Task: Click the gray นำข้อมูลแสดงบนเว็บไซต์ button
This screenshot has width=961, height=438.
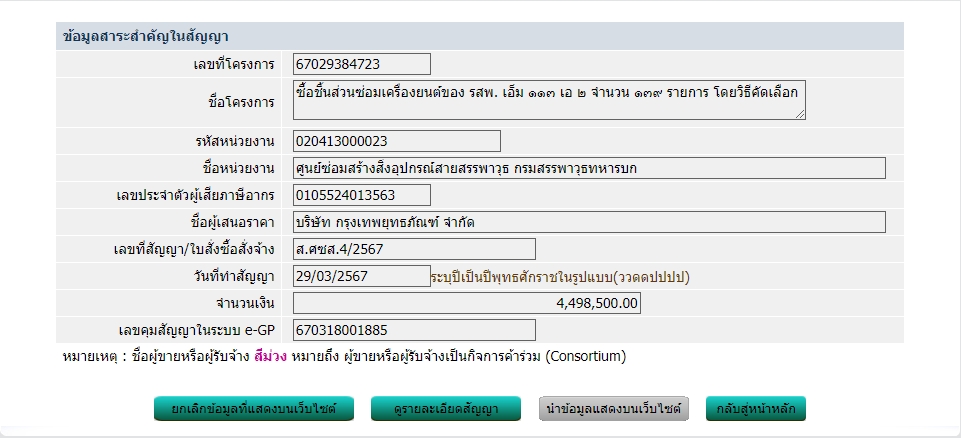Action: 614,409
